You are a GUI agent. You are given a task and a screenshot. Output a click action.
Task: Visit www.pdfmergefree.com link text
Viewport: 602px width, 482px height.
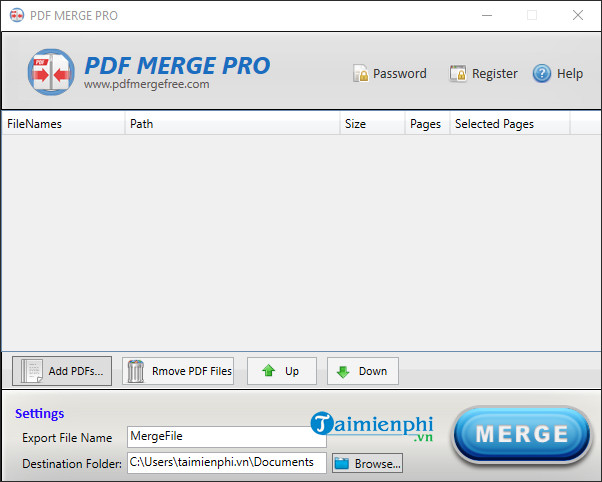(146, 85)
